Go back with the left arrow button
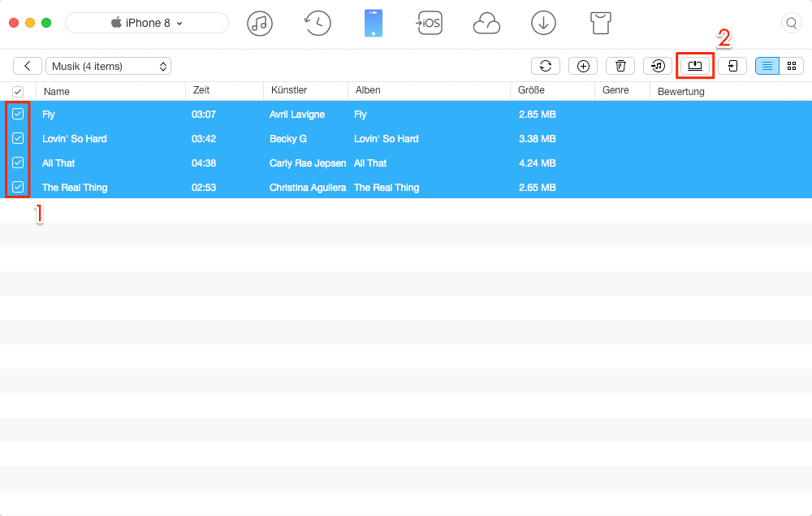 coord(28,66)
